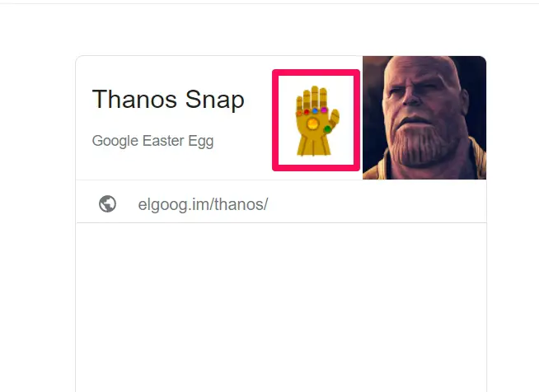Open the elgoog.im/thanos/ link
Viewport: 539px width, 392px height.
(203, 204)
